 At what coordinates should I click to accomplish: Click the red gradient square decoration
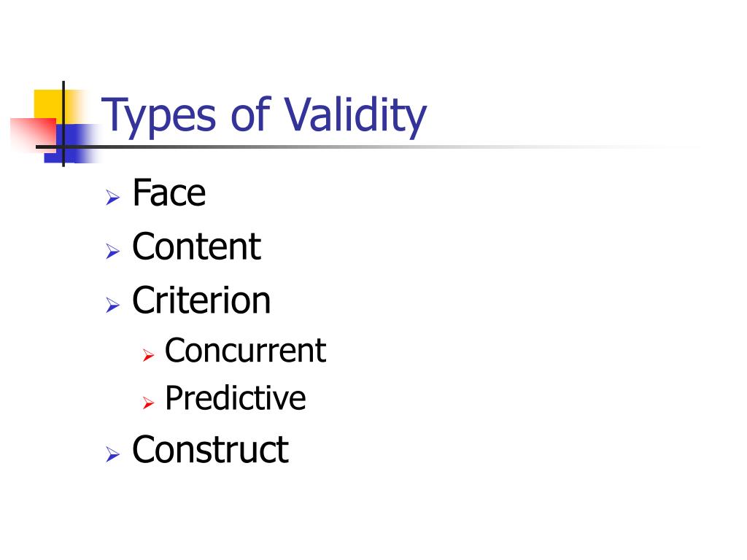pos(32,135)
